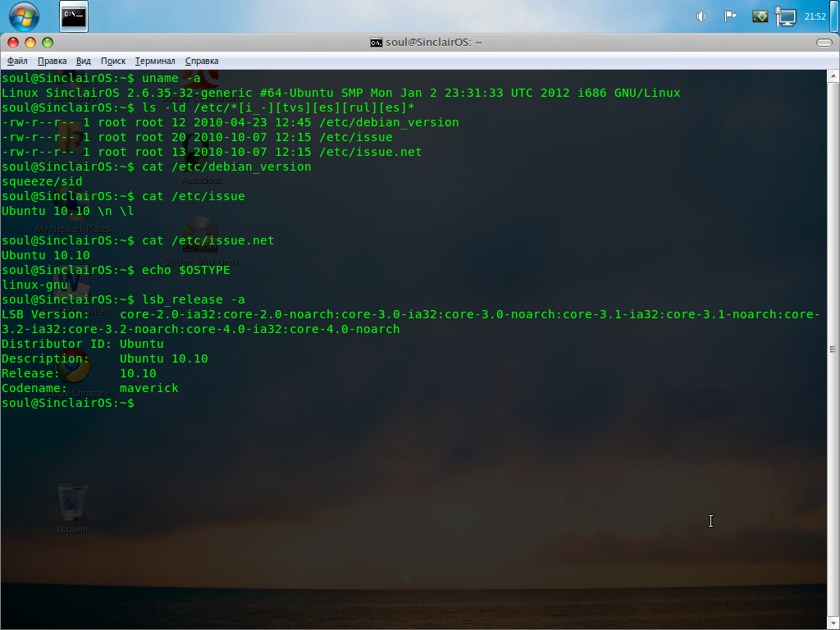Click the '/etc/debian_version' file name in listing
840x630 pixels.
(x=389, y=123)
